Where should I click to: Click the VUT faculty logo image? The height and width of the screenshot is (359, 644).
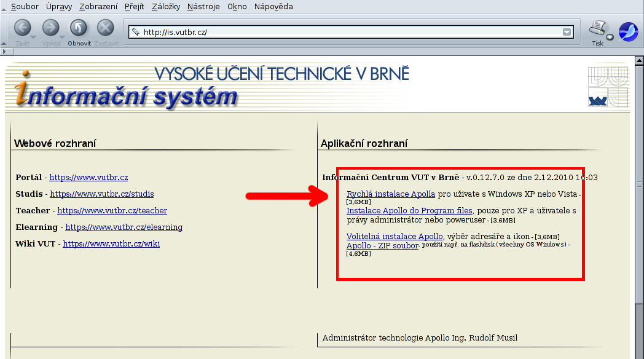(x=608, y=87)
